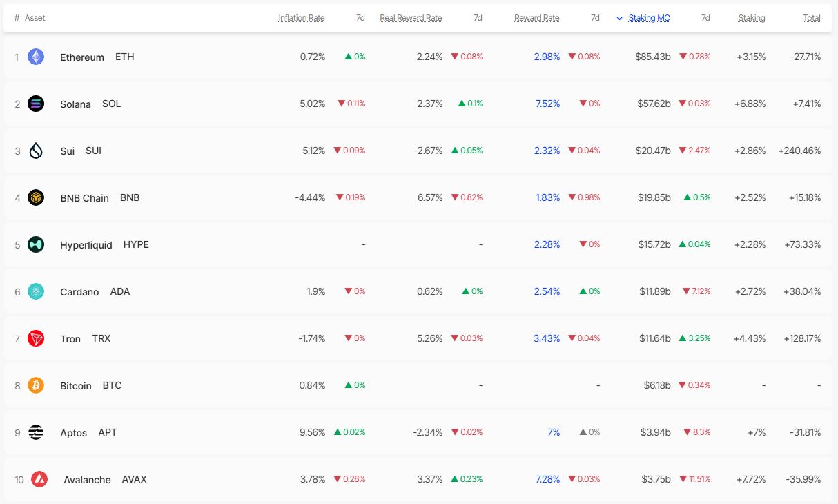This screenshot has width=838, height=504.
Task: Click Solana staking value +6.88%
Action: click(750, 104)
